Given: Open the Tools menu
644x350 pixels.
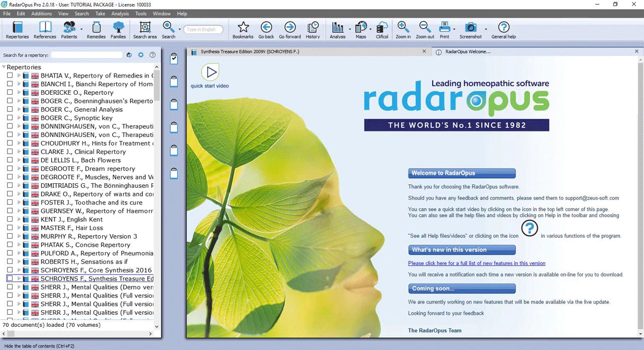Looking at the screenshot, I should [x=141, y=14].
